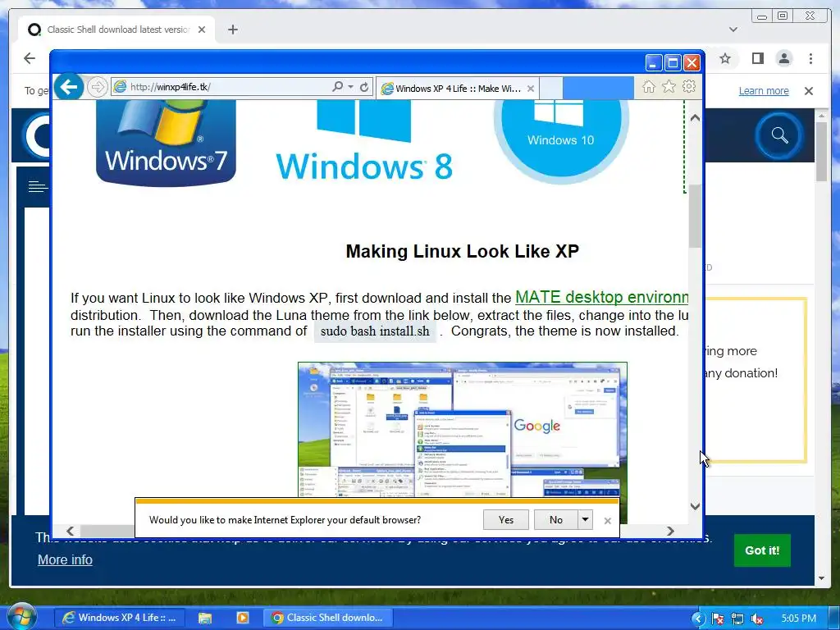Open the file explorer taskbar icon
Screen dimensions: 840x630
point(204,618)
